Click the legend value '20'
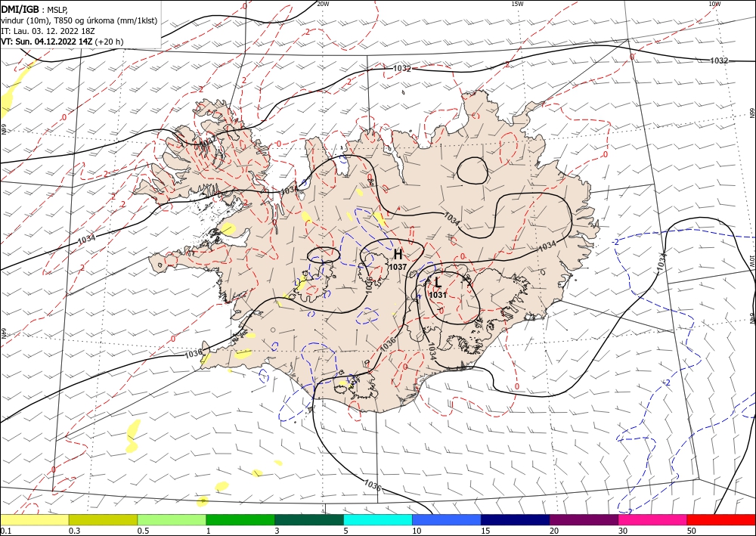 (x=554, y=531)
